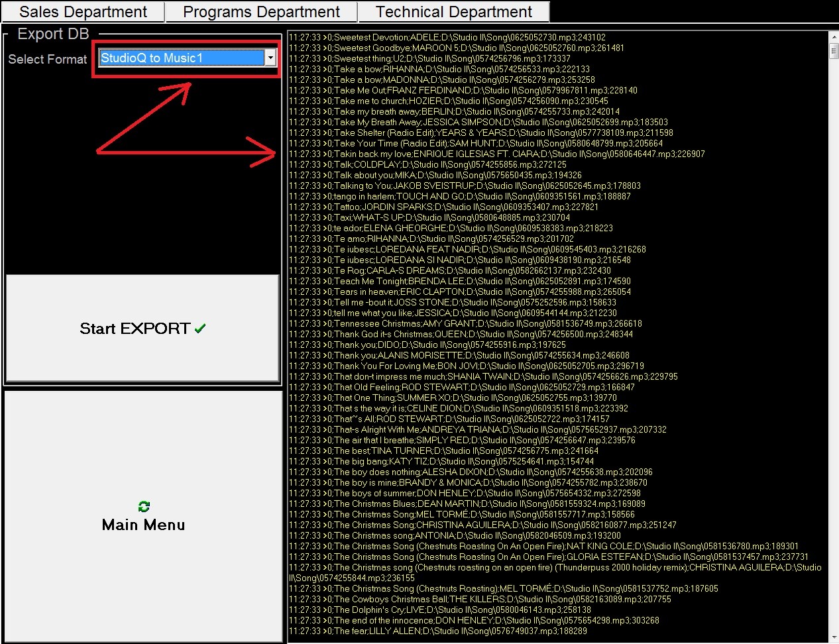Click the Select Format label

47,59
